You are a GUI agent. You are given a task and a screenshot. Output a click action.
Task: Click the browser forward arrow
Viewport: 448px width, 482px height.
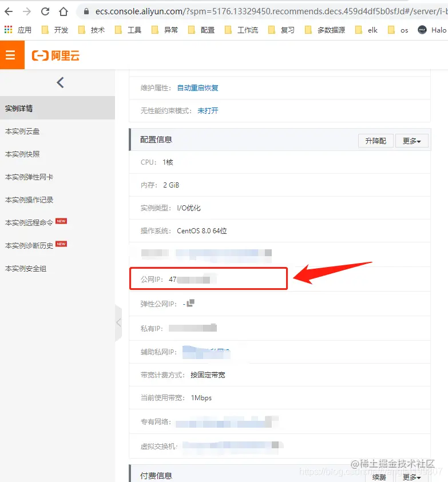point(27,11)
